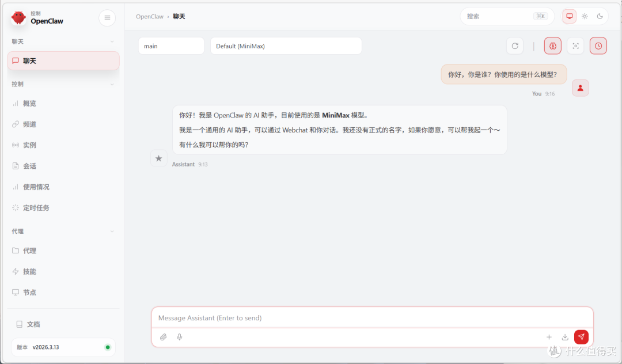This screenshot has width=622, height=364.
Task: Open the main session dropdown
Action: click(172, 46)
